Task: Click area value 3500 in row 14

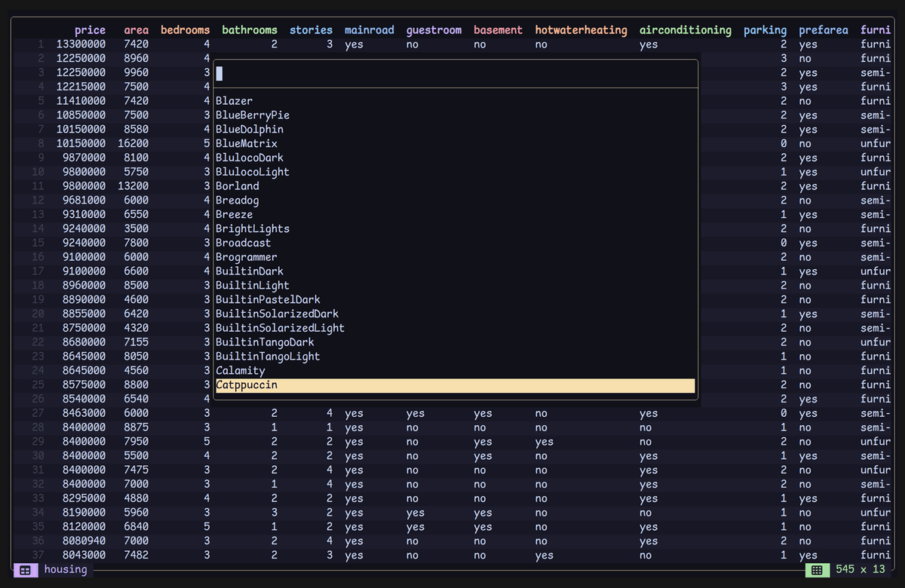Action: 137,228
